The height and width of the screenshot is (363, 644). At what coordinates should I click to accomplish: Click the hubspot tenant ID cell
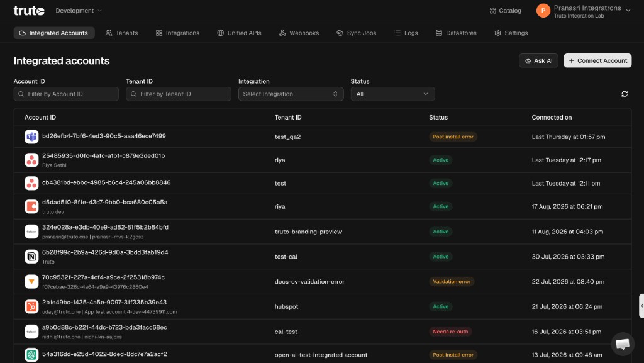click(286, 307)
